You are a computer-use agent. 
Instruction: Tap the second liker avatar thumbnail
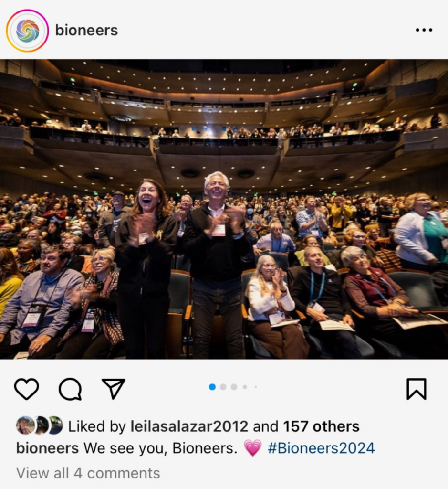(x=42, y=425)
